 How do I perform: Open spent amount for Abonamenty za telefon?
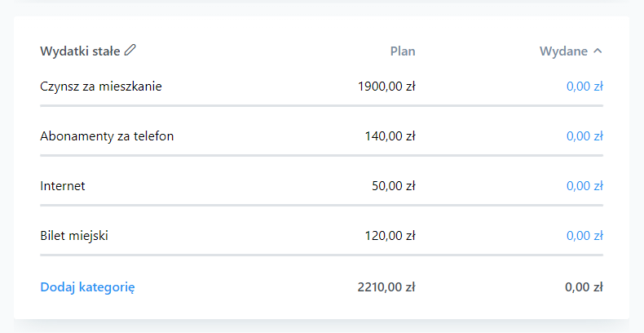(584, 136)
